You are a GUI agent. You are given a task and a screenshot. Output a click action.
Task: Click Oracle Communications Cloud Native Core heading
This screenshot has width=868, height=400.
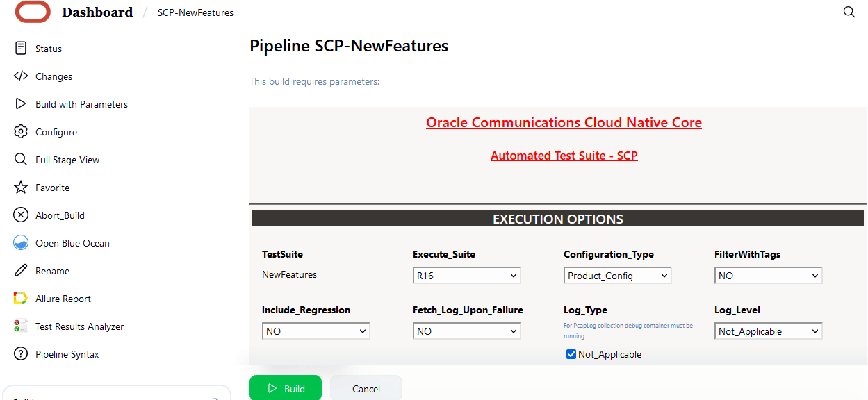[564, 122]
